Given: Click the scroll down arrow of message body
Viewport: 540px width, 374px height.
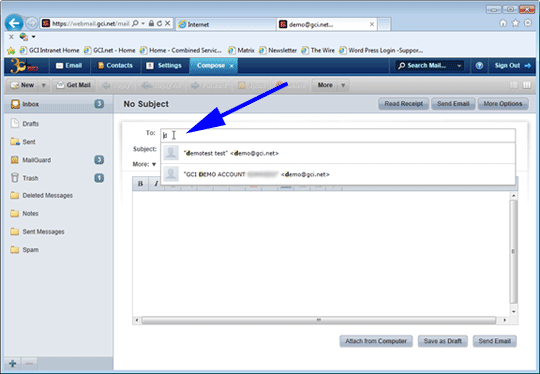Looking at the screenshot, I should [513, 312].
